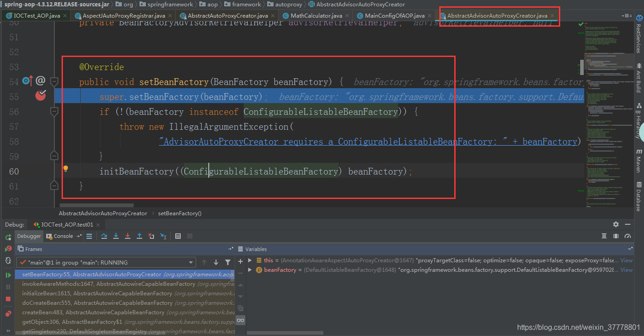
Task: Click New Watch plus icon
Action: (240, 261)
